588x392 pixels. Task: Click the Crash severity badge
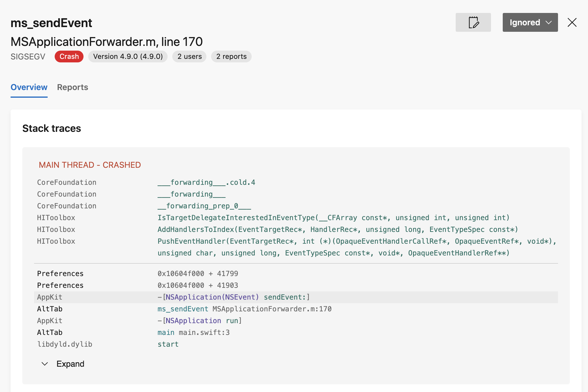point(69,57)
